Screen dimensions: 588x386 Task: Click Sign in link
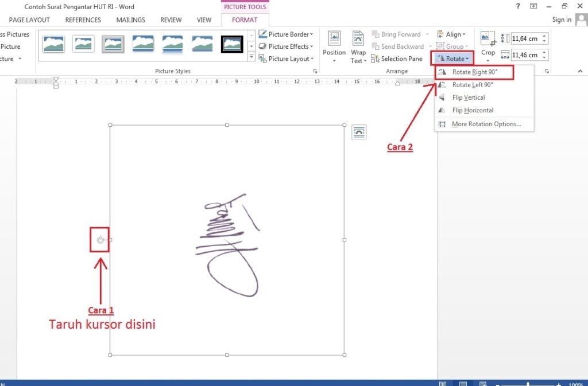pyautogui.click(x=561, y=20)
